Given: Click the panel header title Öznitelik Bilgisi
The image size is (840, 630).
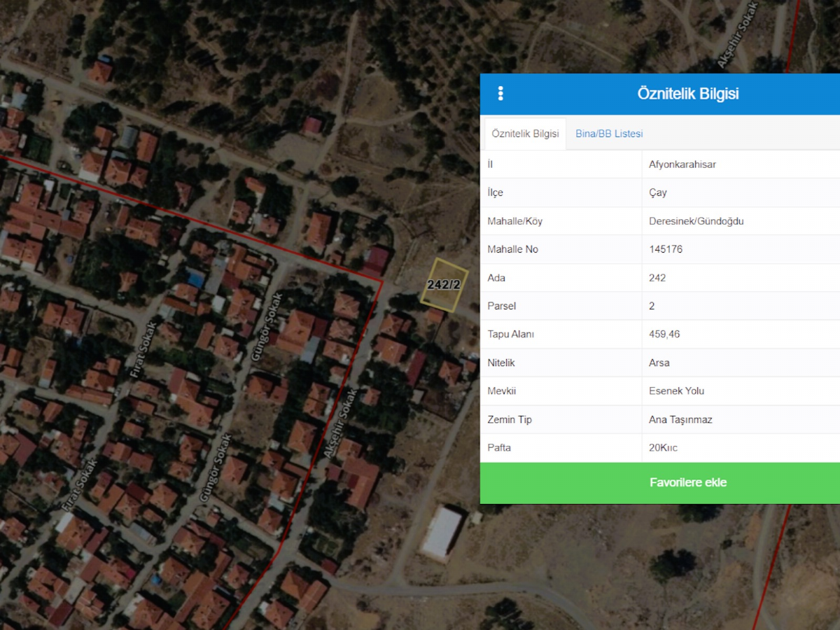Looking at the screenshot, I should (688, 94).
